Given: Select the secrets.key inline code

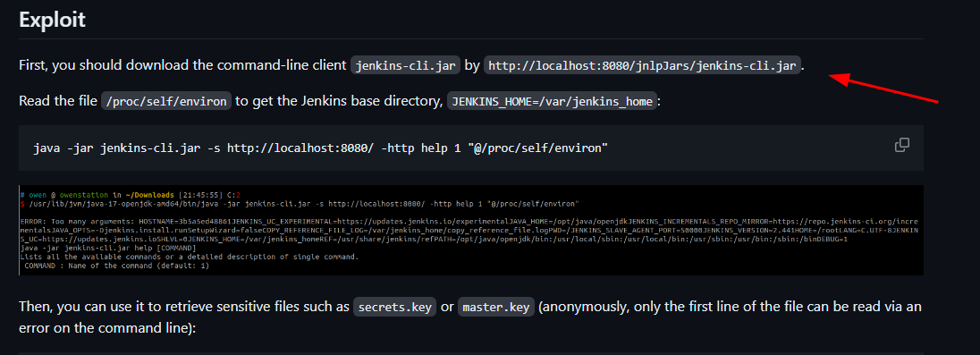Looking at the screenshot, I should (x=395, y=308).
